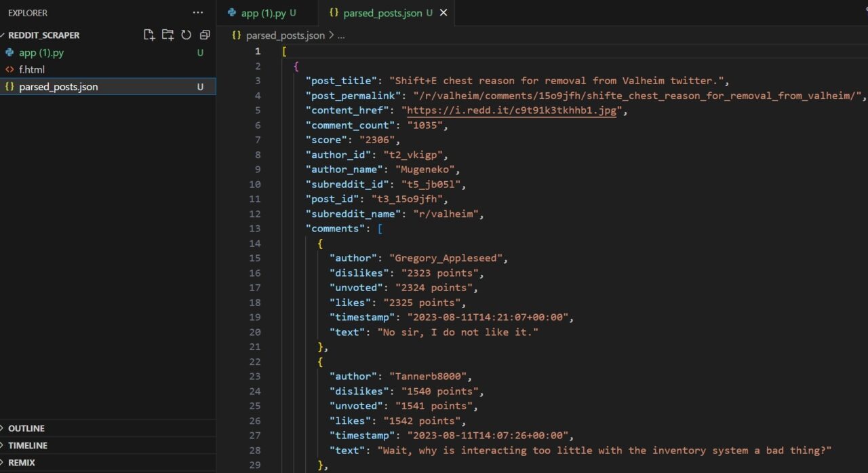
Task: Open Views and More Actions ellipsis menu
Action: (x=197, y=12)
